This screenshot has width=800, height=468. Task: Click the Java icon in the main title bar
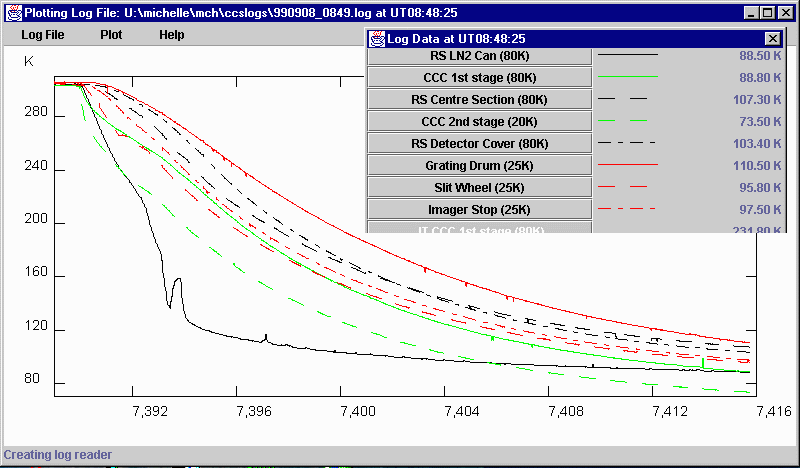(x=14, y=13)
